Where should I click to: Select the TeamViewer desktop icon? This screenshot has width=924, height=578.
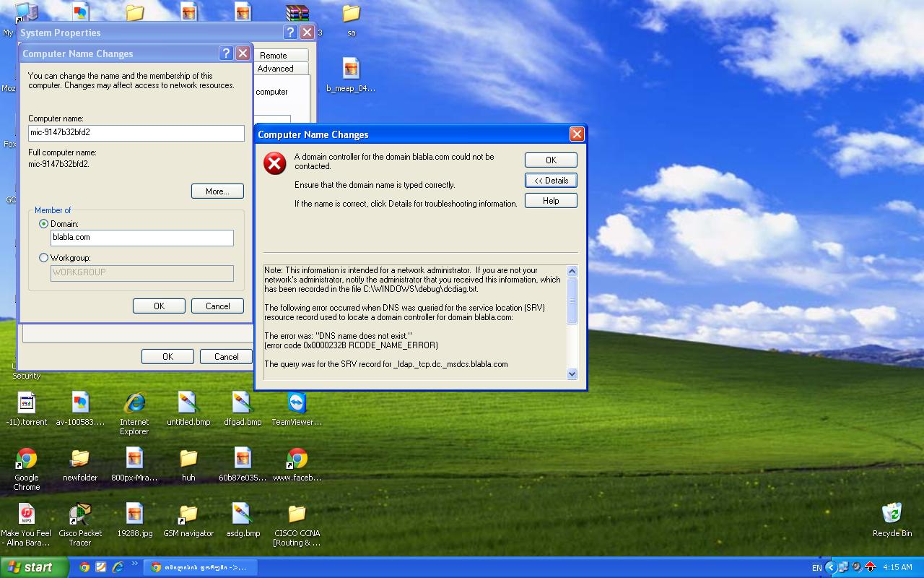[297, 402]
